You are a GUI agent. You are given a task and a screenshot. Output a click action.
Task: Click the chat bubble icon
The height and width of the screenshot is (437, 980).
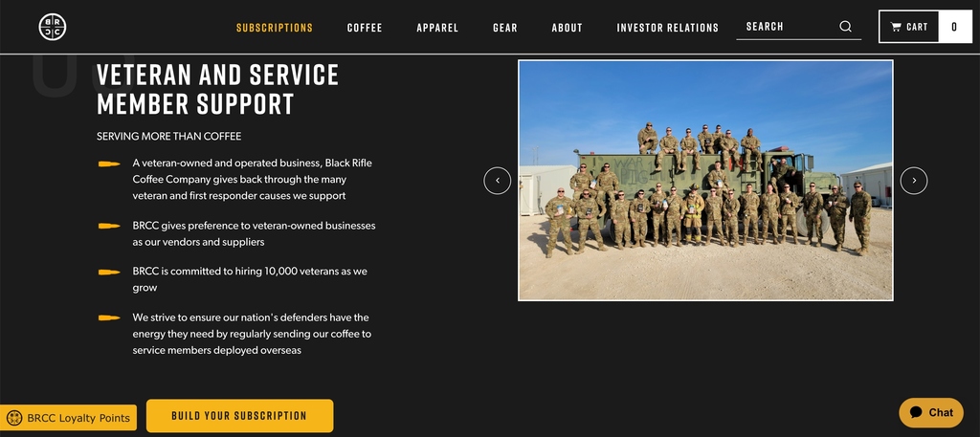pos(916,413)
